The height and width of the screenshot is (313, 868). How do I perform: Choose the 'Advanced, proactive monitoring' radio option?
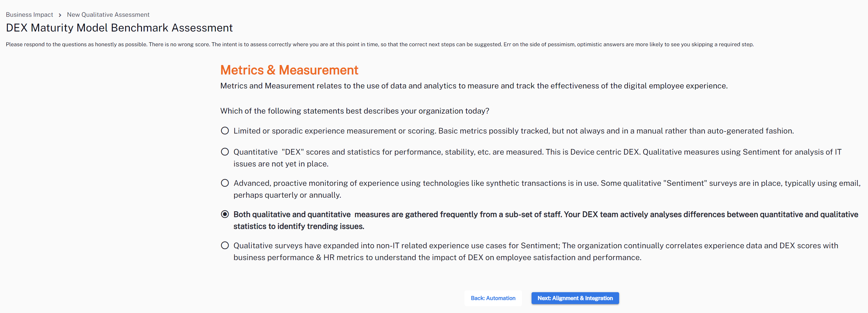pyautogui.click(x=225, y=183)
